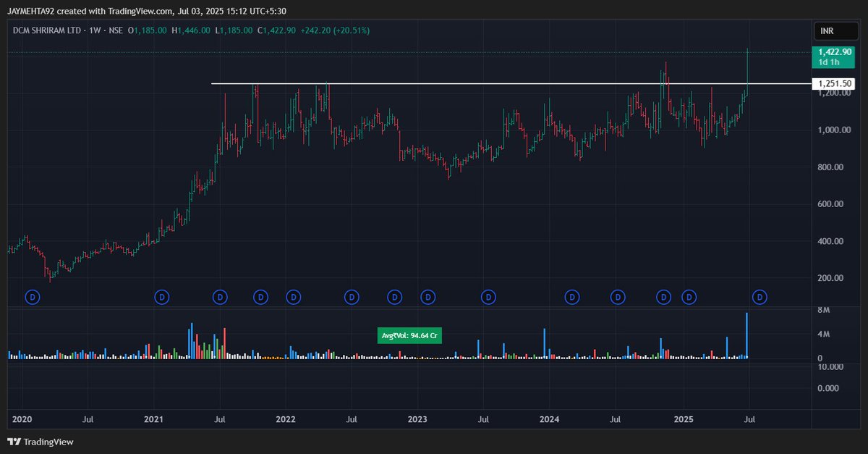Click the earliest dividend D marker near 2020

click(33, 296)
